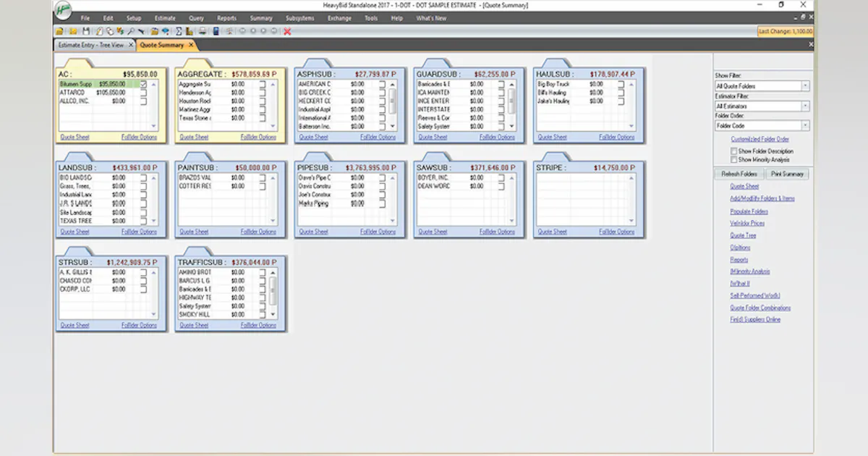Click the mobile phone toolbar icon
The image size is (868, 456).
216,31
